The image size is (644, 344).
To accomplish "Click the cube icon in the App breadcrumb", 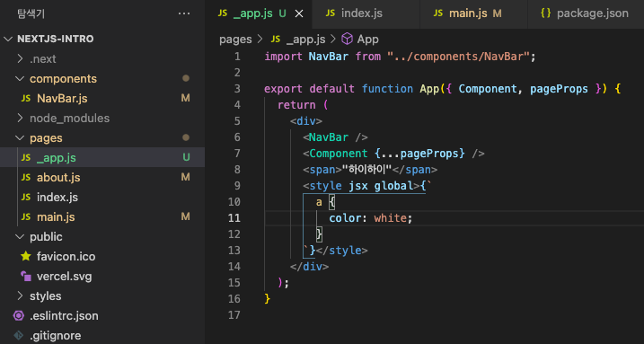I will (347, 39).
